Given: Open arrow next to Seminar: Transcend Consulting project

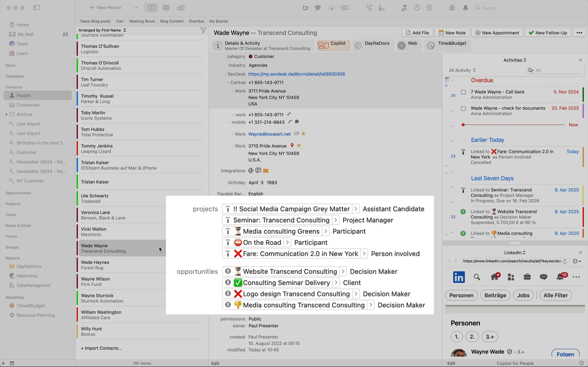Looking at the screenshot, I should (x=336, y=220).
